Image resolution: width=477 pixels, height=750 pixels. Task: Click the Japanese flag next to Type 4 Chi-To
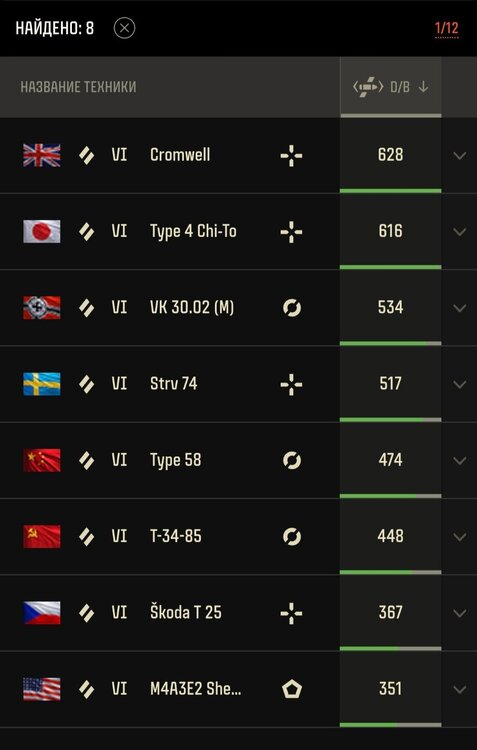(42, 232)
